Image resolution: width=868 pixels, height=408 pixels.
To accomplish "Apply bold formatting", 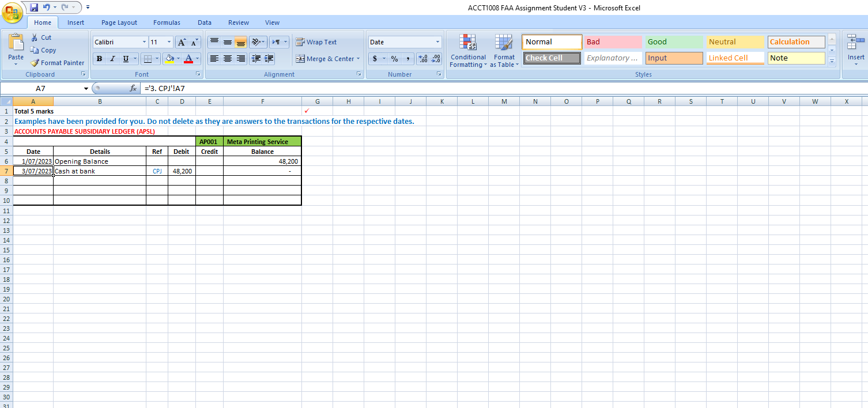I will pos(99,59).
